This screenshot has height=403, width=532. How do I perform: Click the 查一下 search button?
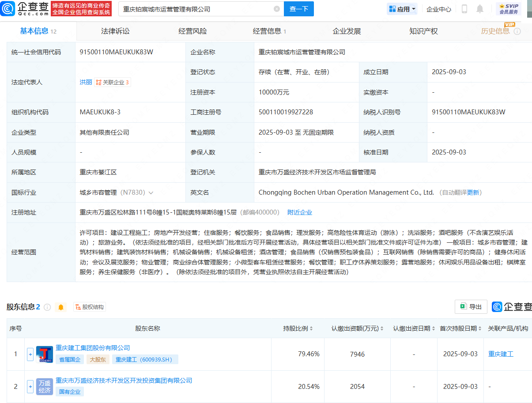click(x=299, y=9)
